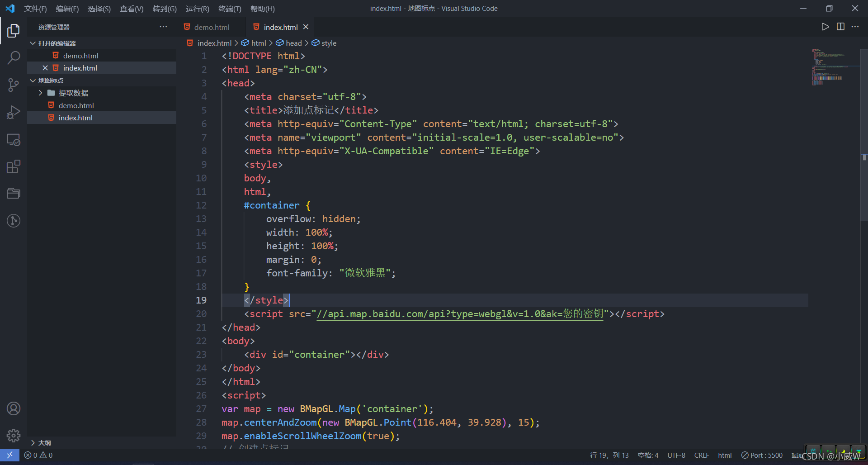
Task: Open the 选择(S) menu
Action: tap(99, 9)
